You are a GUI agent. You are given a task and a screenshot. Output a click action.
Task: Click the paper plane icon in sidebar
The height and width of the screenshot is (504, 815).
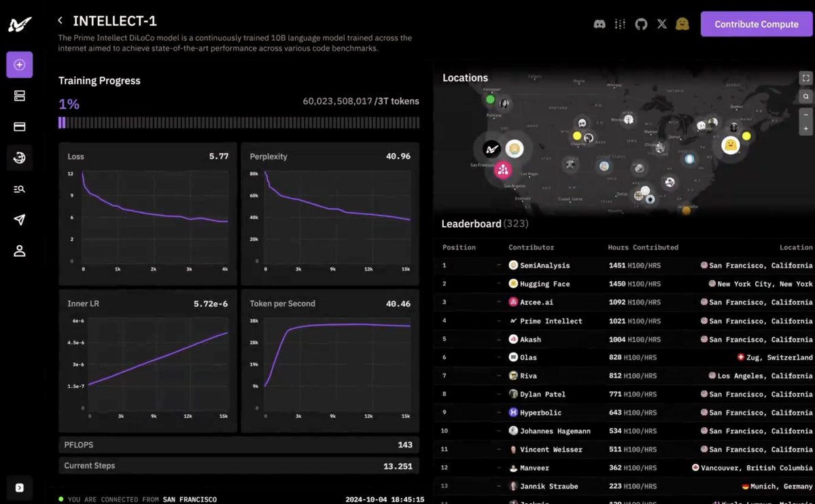(20, 220)
